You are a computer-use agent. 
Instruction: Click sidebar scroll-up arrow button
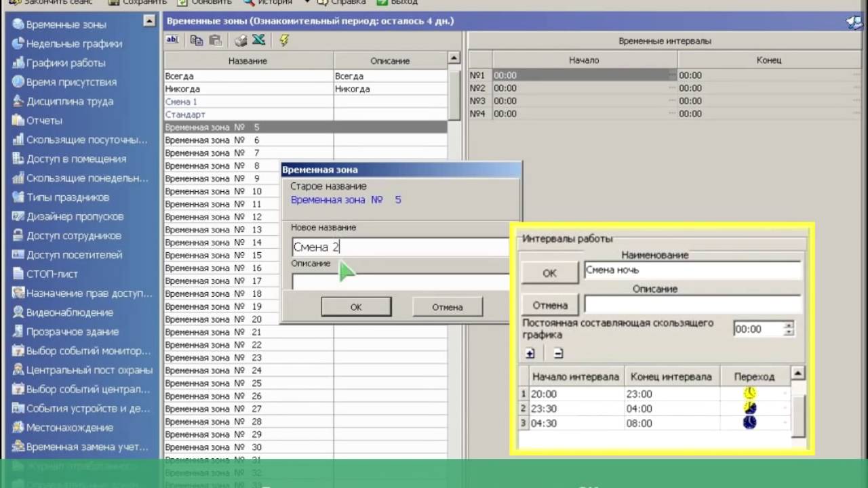click(x=150, y=22)
